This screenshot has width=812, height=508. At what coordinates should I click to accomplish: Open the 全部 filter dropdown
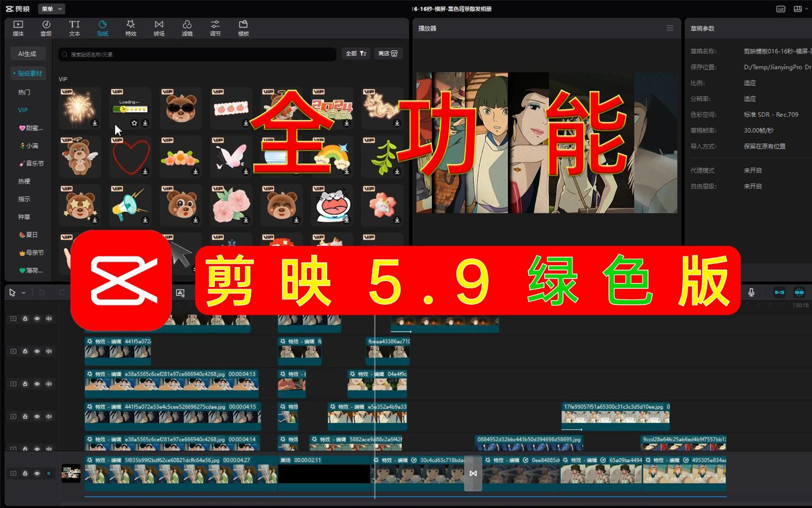(x=356, y=54)
